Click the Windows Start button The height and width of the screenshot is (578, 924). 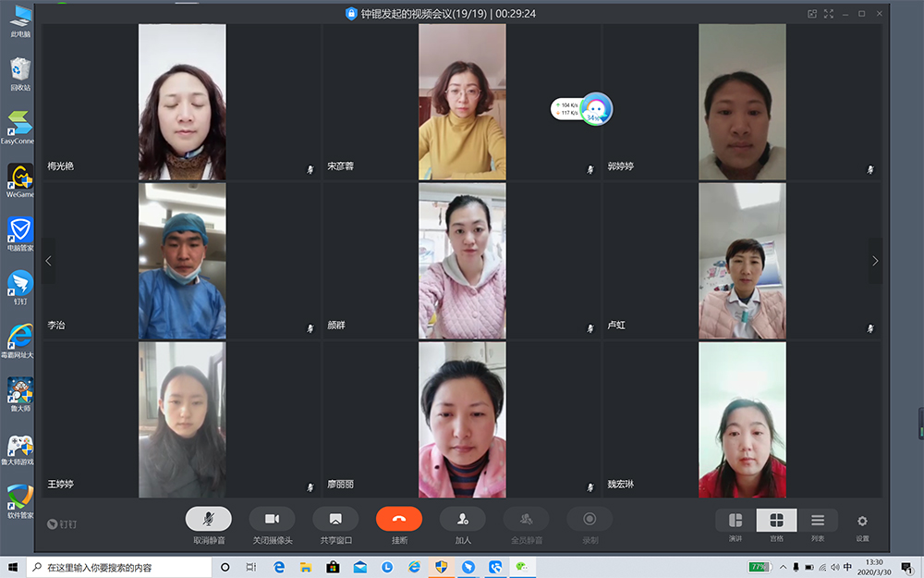[13, 567]
